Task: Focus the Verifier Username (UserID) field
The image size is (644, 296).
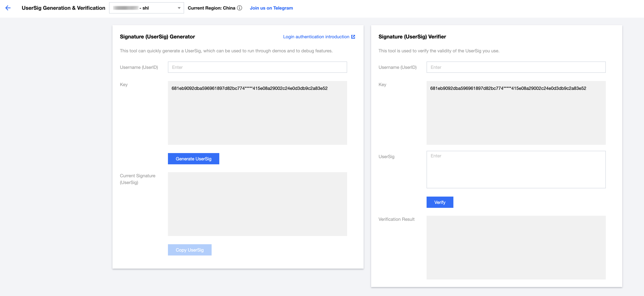Action: pos(516,67)
